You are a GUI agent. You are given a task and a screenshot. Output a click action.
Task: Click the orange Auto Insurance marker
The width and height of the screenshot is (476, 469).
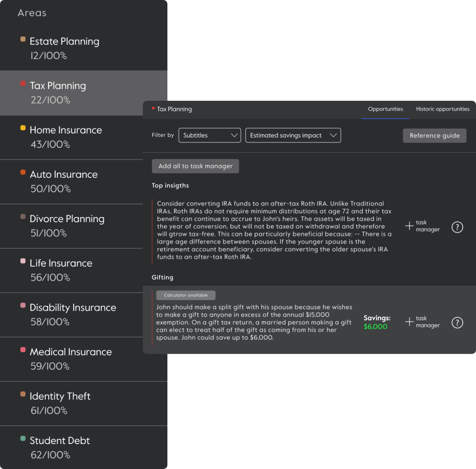pyautogui.click(x=23, y=172)
